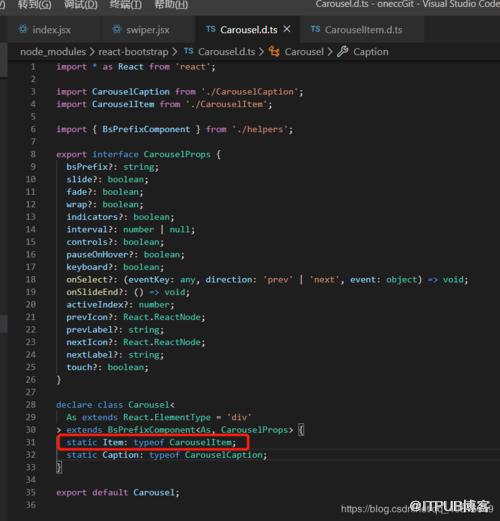The width and height of the screenshot is (500, 521).
Task: Click typeof CarouselCaption on line 32
Action: [206, 455]
